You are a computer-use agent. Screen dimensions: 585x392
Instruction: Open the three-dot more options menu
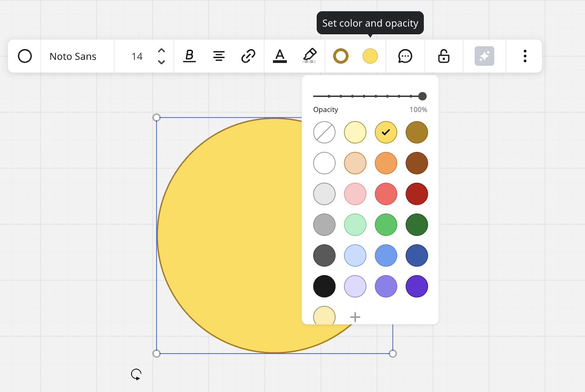tap(525, 56)
